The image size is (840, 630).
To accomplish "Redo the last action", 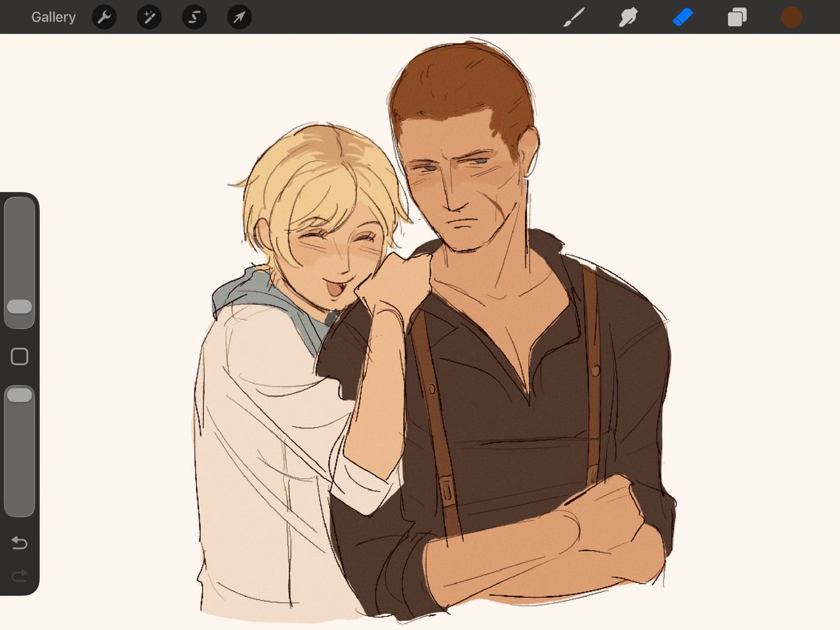I will pyautogui.click(x=20, y=575).
